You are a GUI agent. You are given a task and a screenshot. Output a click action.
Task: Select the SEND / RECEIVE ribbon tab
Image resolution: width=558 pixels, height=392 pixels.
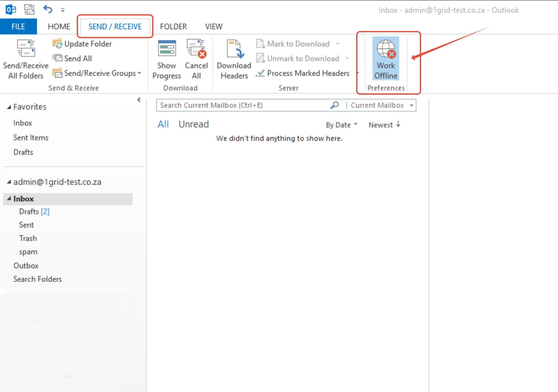(x=115, y=27)
